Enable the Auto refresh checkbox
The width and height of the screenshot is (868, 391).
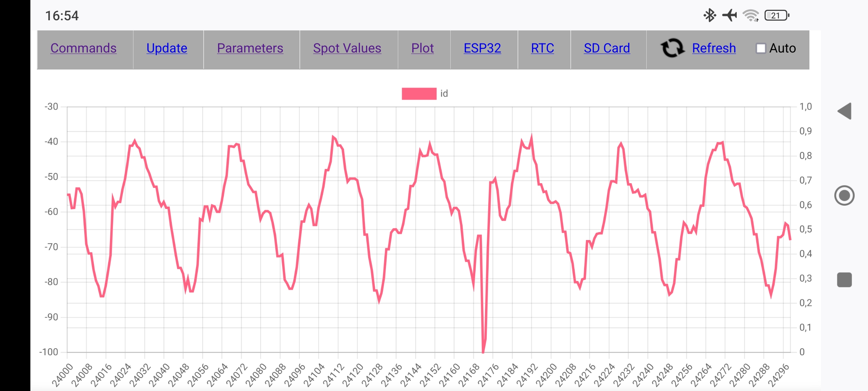(761, 49)
